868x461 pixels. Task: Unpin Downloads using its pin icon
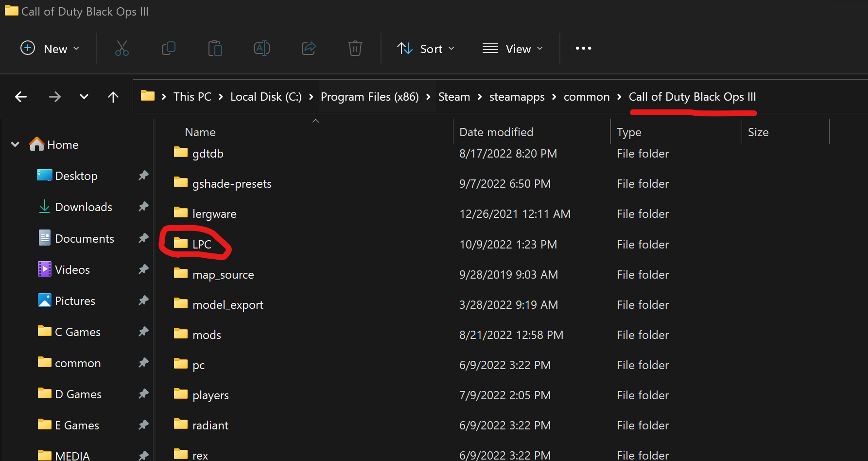(143, 207)
